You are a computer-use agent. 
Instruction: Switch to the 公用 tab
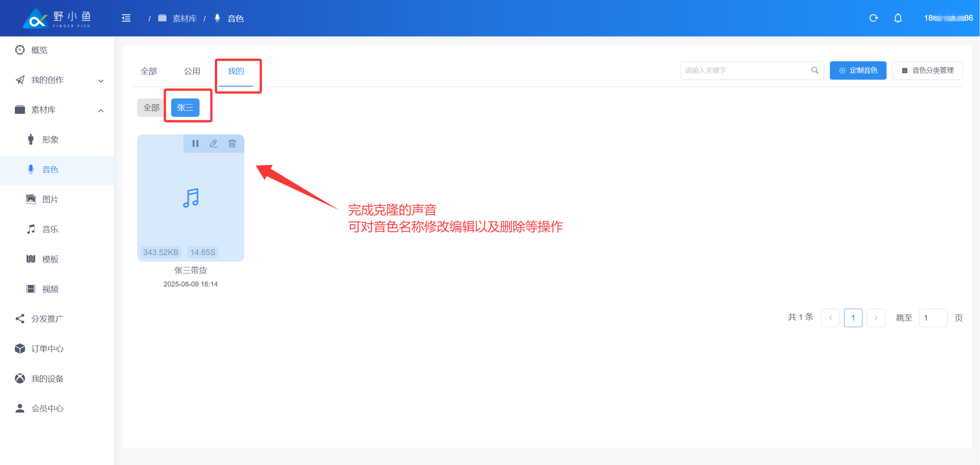point(192,71)
